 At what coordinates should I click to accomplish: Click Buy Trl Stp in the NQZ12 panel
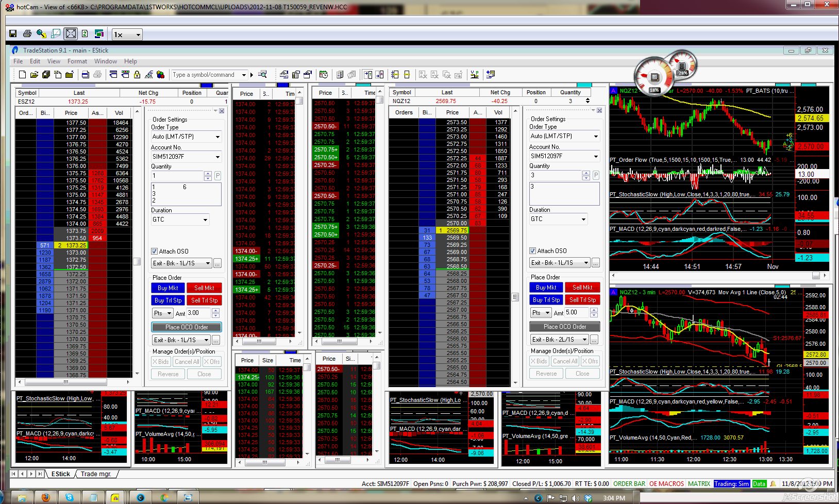pos(546,300)
